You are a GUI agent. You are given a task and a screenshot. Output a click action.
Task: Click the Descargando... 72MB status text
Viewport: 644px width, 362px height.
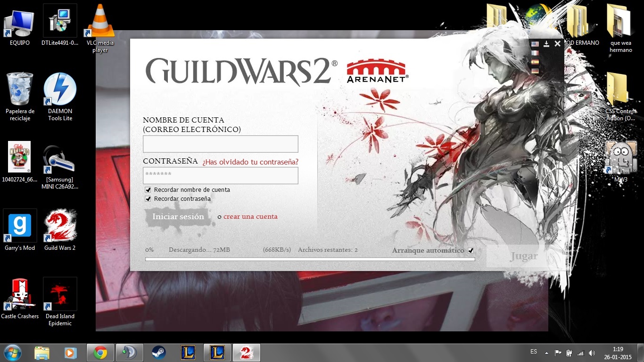[199, 250]
